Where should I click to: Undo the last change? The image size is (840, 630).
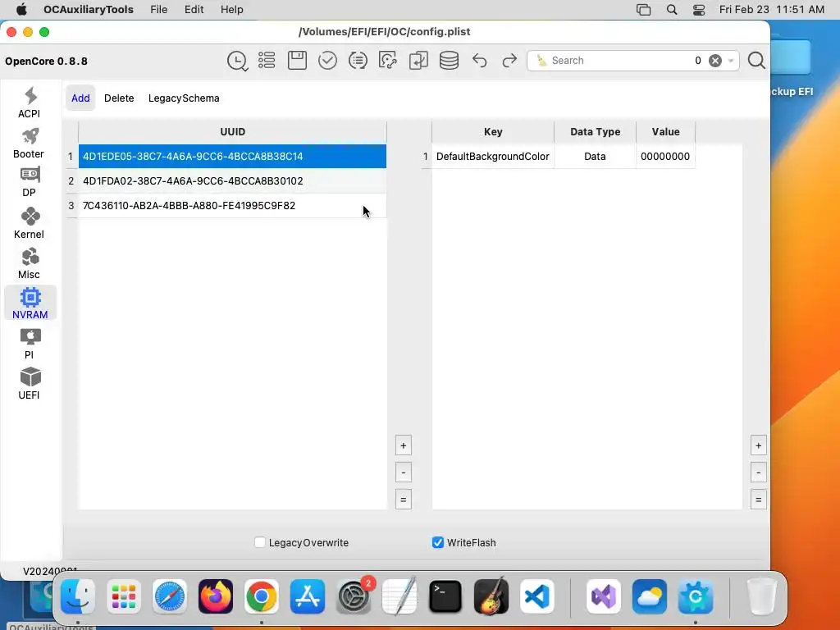pos(479,61)
